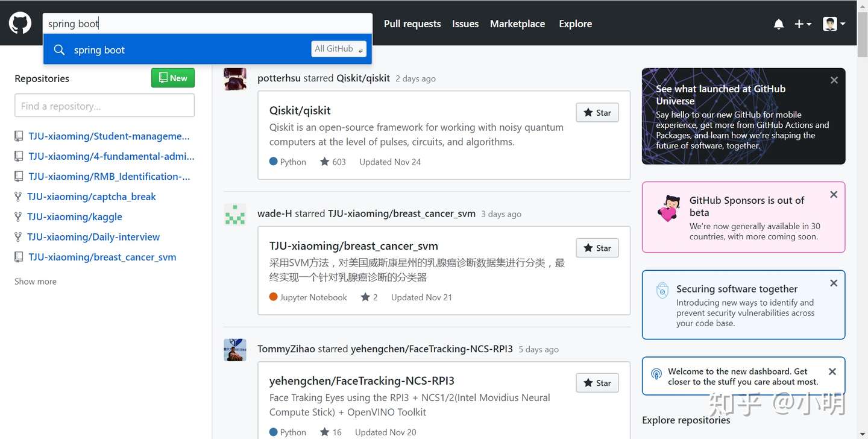
Task: Open TJU-xiaoming/Daily-interview fork
Action: (x=93, y=237)
